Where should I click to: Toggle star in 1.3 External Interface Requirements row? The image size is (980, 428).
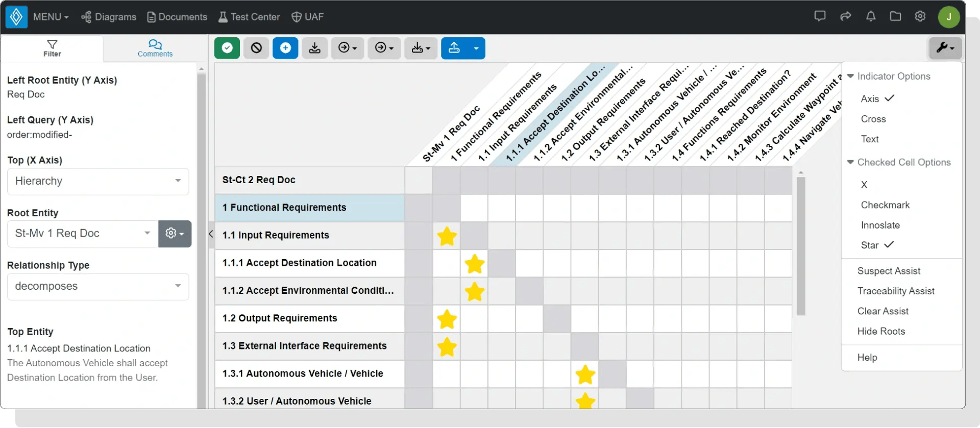click(447, 347)
